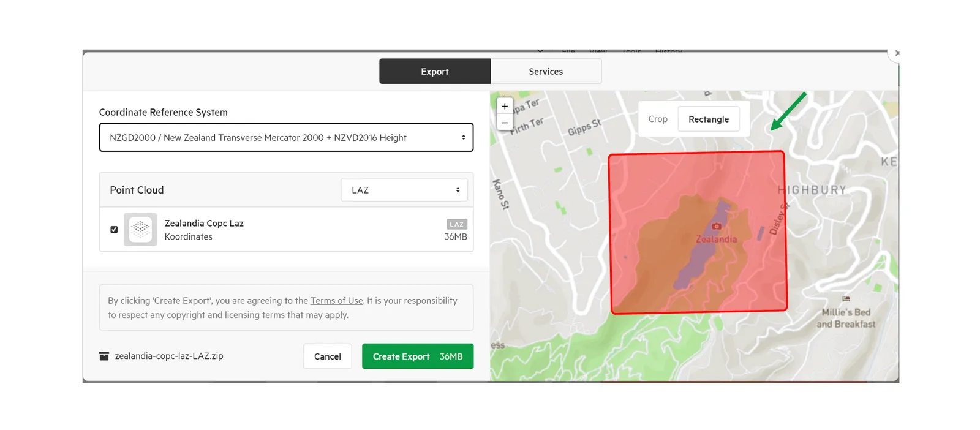Open the Coordinate Reference System dropdown
The image size is (980, 430).
click(286, 137)
